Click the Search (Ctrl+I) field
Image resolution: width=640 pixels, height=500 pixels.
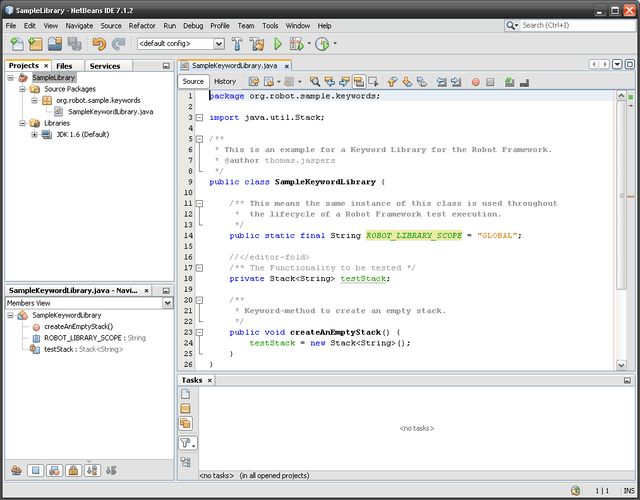coord(575,25)
